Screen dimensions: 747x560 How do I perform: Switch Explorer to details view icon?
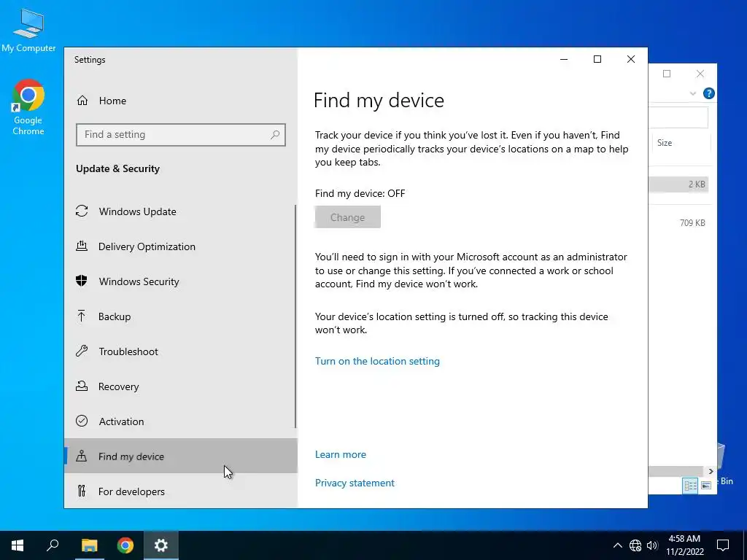tap(690, 485)
